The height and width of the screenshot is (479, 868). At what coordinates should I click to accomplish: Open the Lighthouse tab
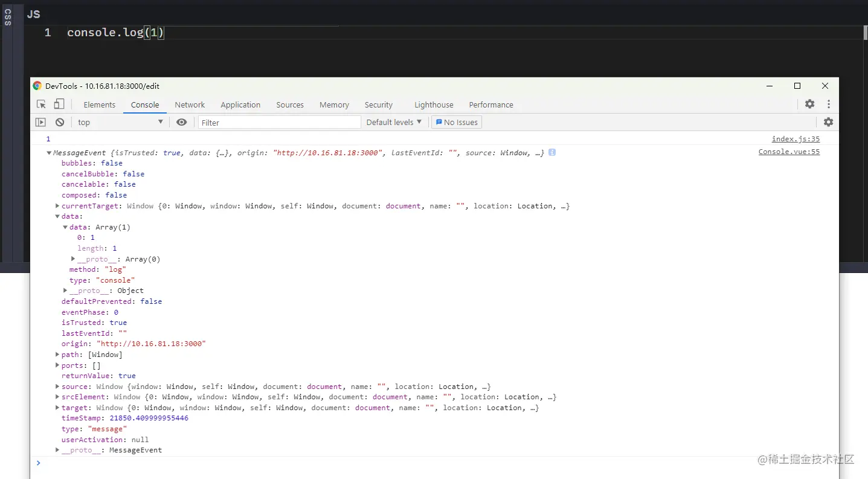434,104
